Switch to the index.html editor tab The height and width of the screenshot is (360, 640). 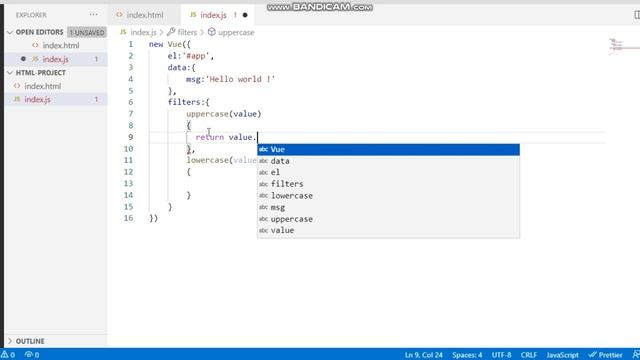click(x=144, y=15)
